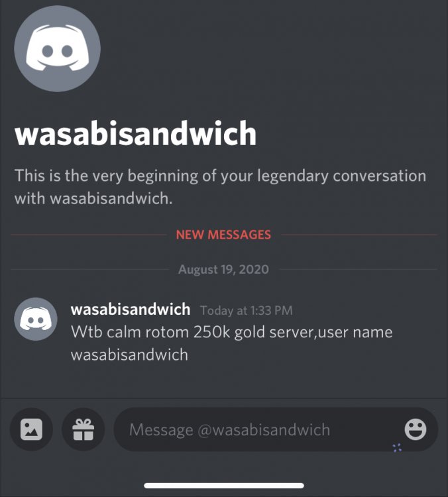The width and height of the screenshot is (448, 497).
Task: View the large wasabisandwich profile avatar
Action: click(58, 49)
